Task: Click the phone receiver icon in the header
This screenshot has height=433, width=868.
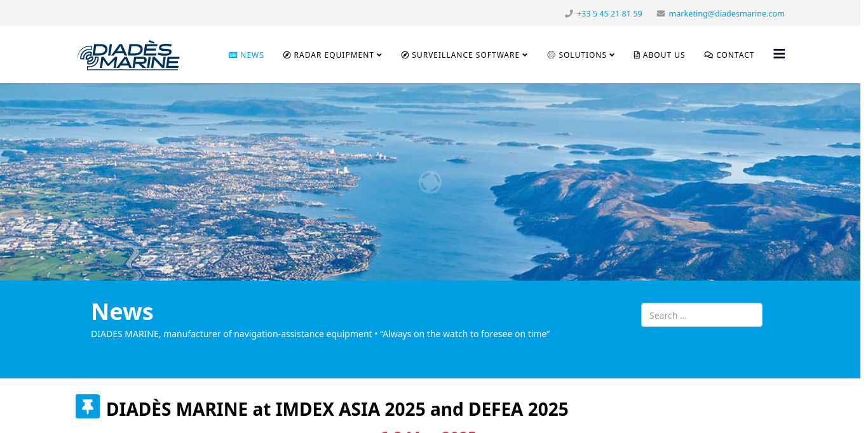Action: coord(567,13)
